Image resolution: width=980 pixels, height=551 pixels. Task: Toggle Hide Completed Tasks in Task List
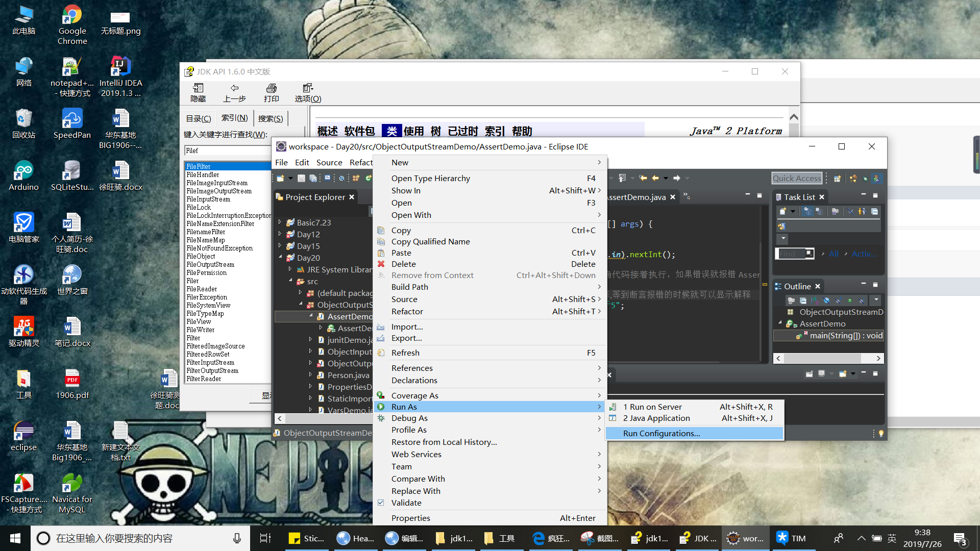coord(850,211)
